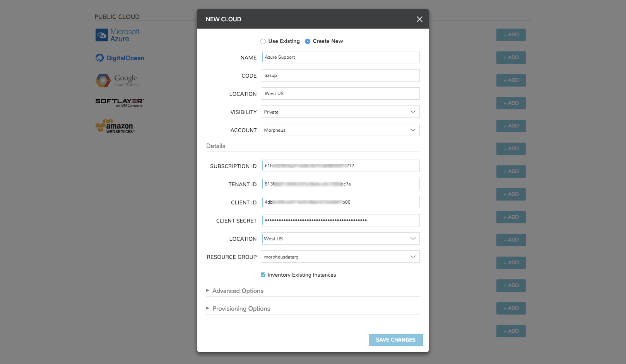This screenshot has height=364, width=626.
Task: Open the Visibility dropdown
Action: 340,112
